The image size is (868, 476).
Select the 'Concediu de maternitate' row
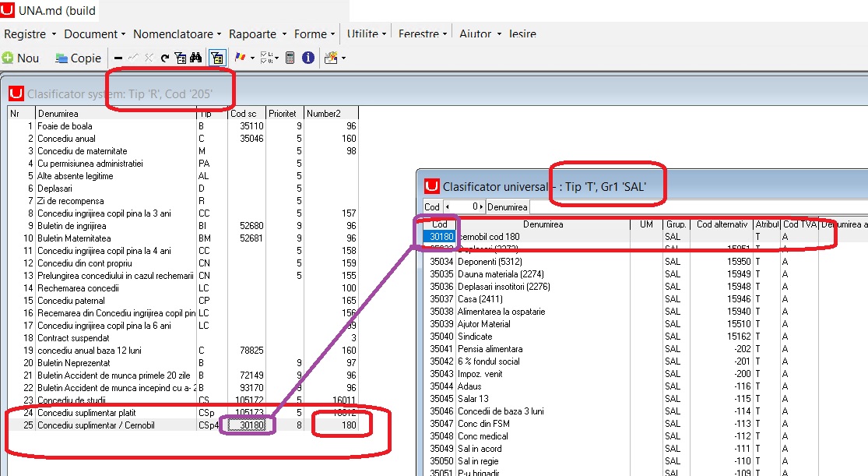[x=183, y=151]
